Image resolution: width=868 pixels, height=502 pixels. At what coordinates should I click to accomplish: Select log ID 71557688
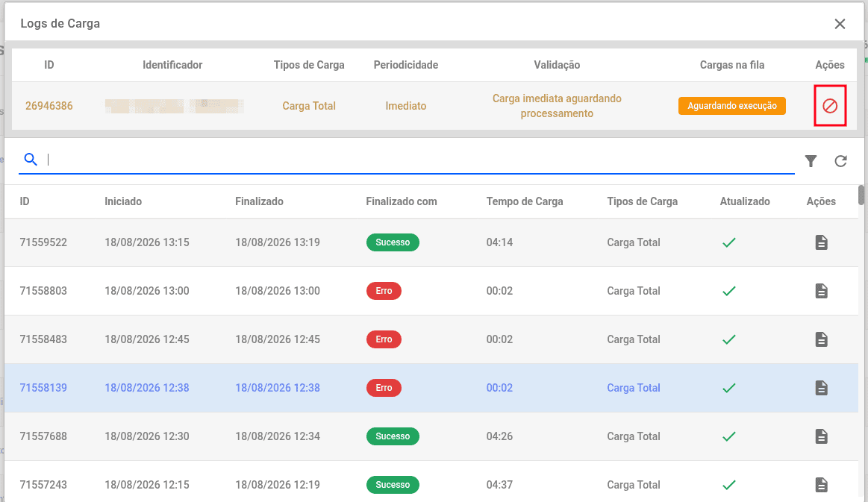click(x=43, y=436)
